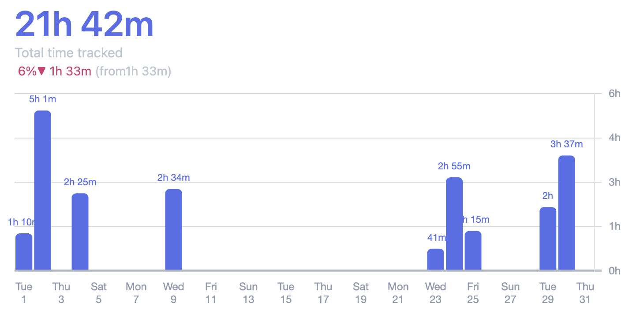This screenshot has height=322, width=644.
Task: Select the 1h 15m bar on Fri 25
Action: (473, 250)
